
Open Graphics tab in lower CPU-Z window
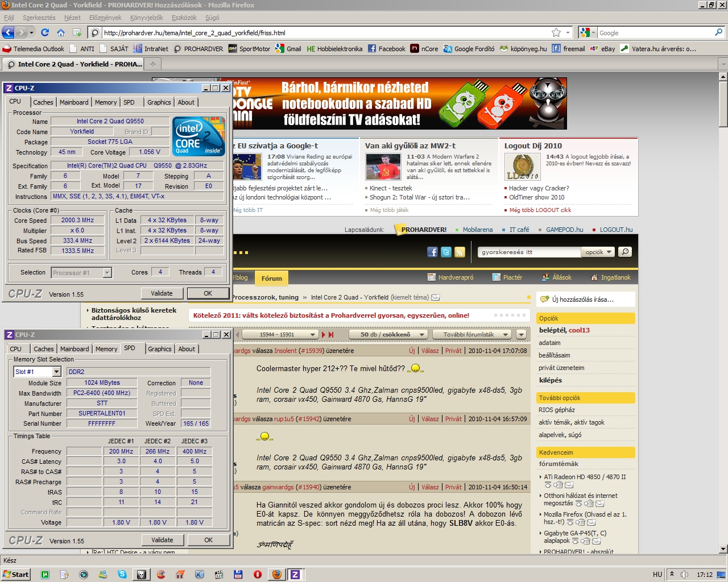pyautogui.click(x=160, y=349)
